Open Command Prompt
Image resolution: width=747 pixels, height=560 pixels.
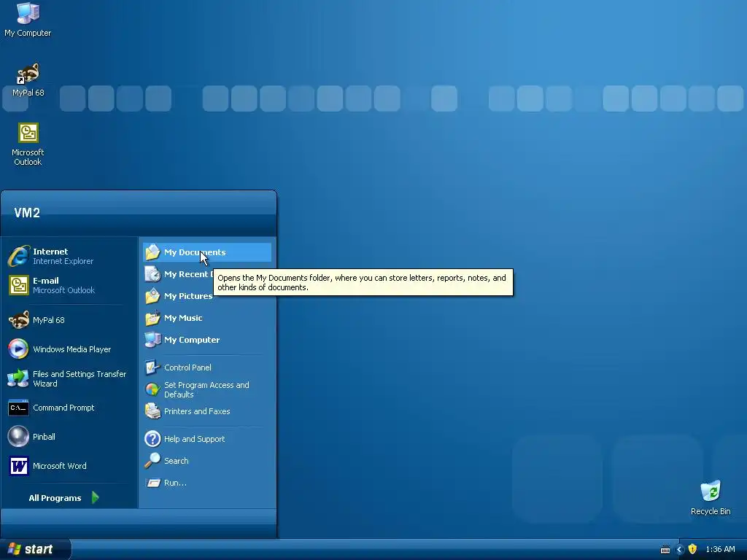[69, 408]
